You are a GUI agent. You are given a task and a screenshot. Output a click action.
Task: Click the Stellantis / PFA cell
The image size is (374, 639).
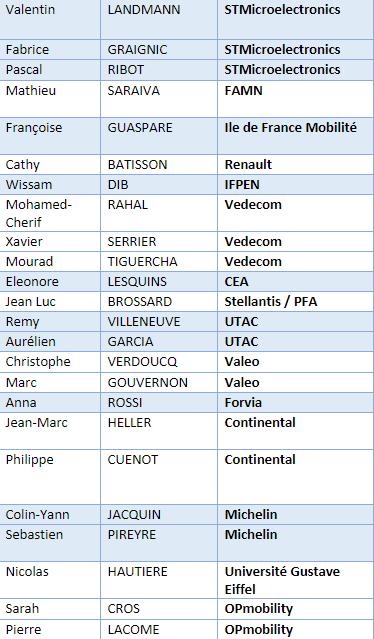tap(296, 302)
